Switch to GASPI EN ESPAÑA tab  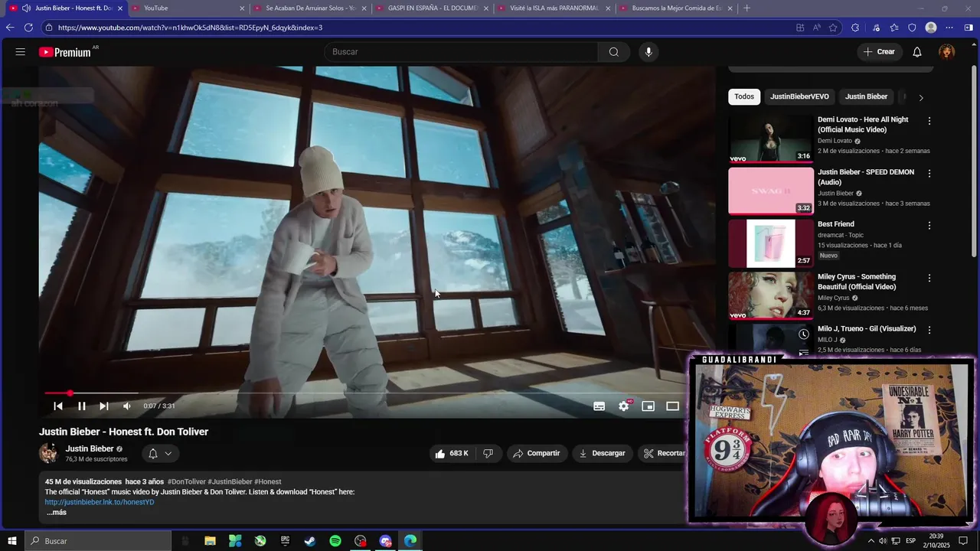[432, 8]
